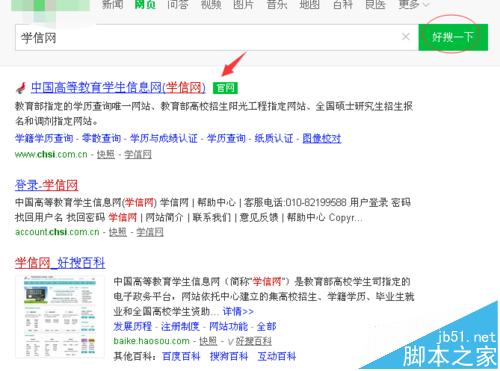Click the baike.haosou.com URL

[151, 341]
